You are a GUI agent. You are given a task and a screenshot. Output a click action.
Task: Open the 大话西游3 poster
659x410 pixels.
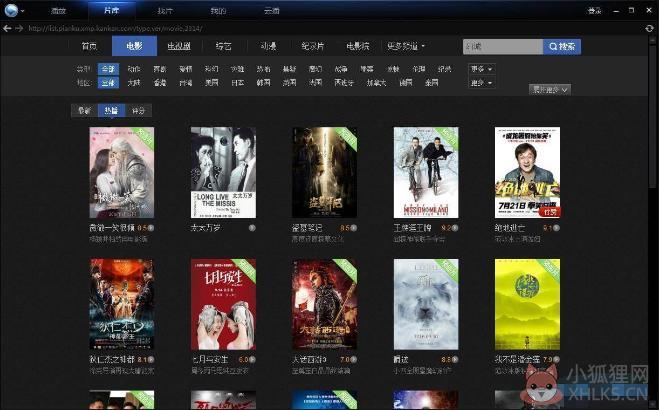(324, 304)
